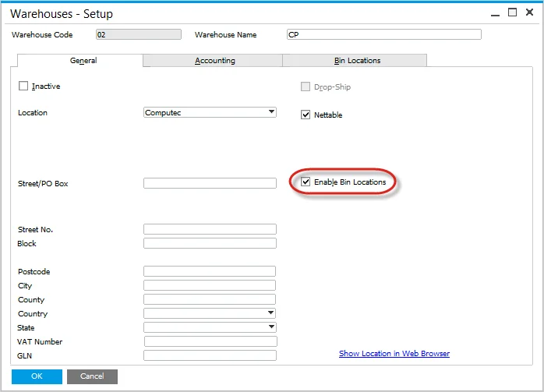Click the Warehouse Name field
This screenshot has width=544, height=392.
(383, 34)
